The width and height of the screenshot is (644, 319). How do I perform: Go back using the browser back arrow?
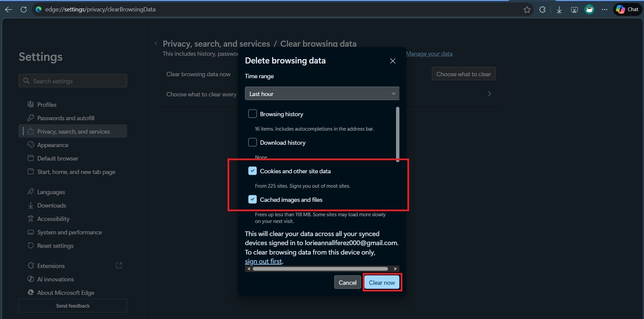[x=8, y=9]
